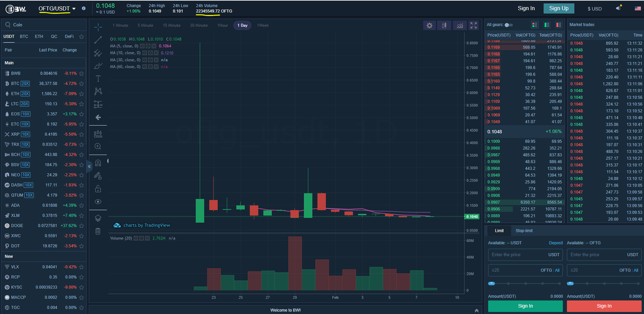Hide drawings with the eye toggle
Image resolution: width=644 pixels, height=314 pixels.
point(98,201)
